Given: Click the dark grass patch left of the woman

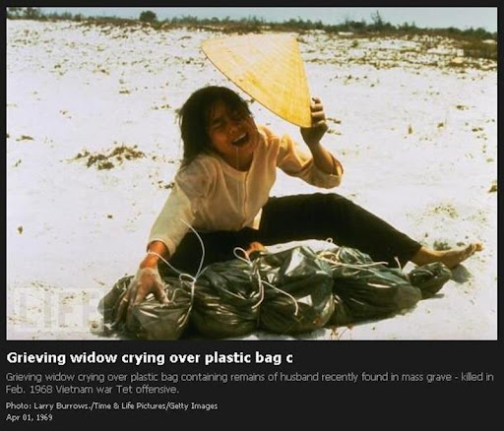Looking at the screenshot, I should click(110, 155).
